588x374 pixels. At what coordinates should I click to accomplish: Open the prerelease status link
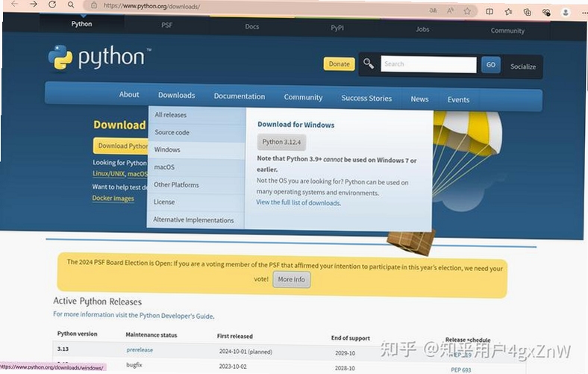[x=140, y=350]
